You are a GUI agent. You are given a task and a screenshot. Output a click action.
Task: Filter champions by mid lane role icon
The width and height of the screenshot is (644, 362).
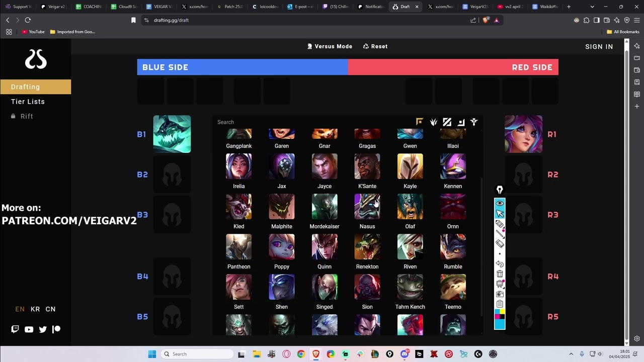click(447, 122)
